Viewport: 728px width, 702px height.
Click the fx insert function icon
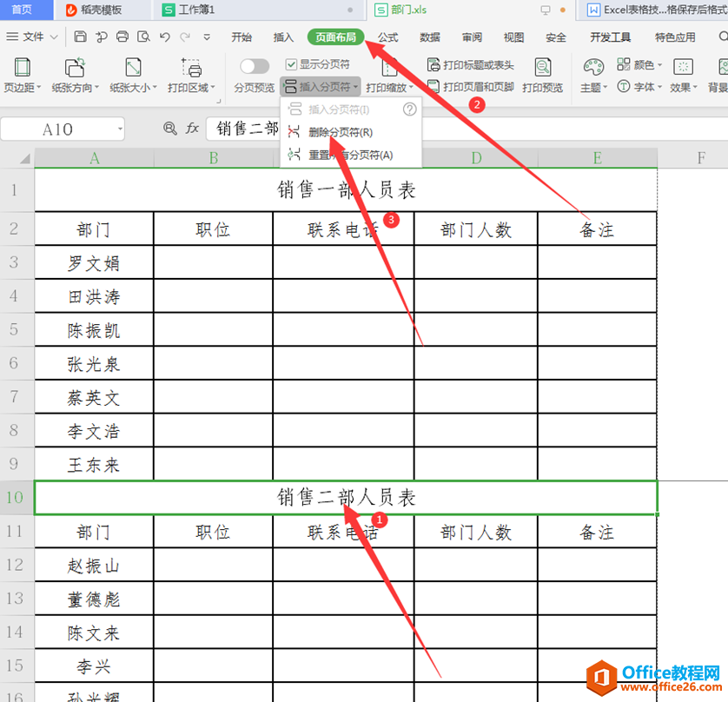click(x=192, y=128)
